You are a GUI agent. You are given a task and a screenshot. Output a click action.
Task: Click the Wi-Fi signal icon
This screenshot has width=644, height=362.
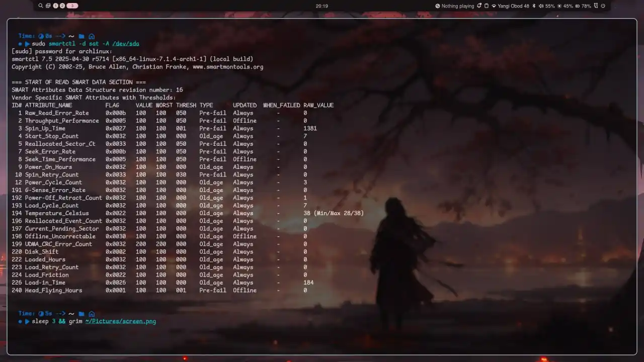494,6
